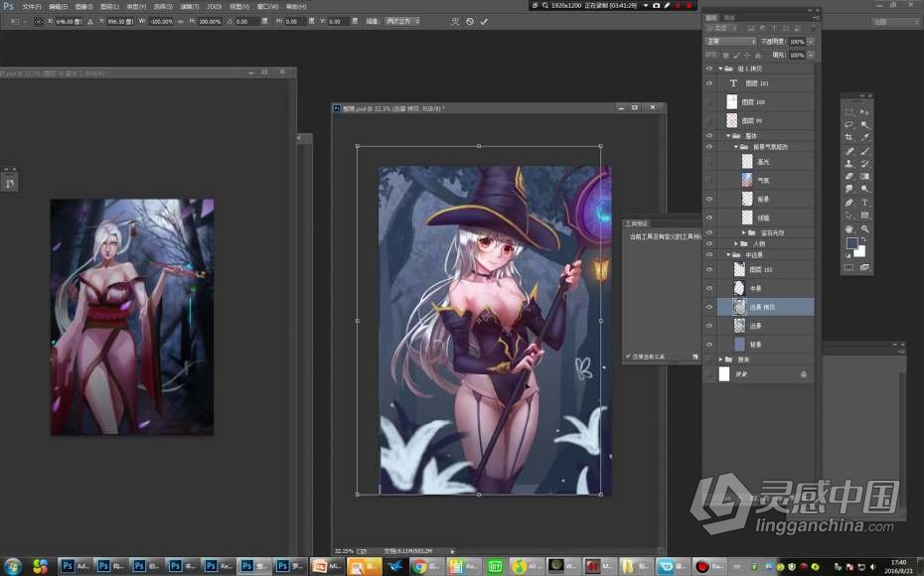The image size is (924, 576).
Task: Cancel the transform in options bar
Action: tap(470, 21)
